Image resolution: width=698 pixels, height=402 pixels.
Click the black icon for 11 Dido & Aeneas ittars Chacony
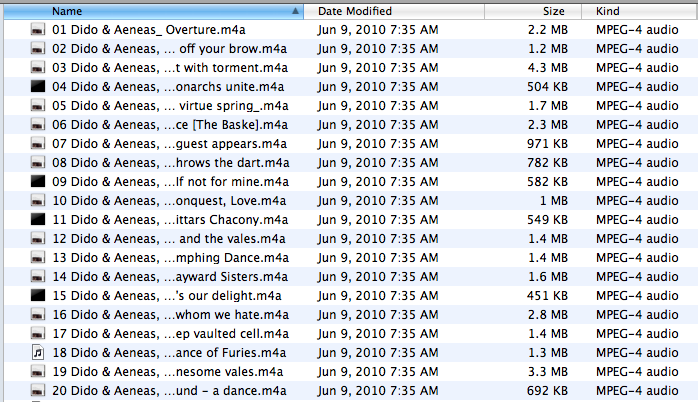click(38, 219)
